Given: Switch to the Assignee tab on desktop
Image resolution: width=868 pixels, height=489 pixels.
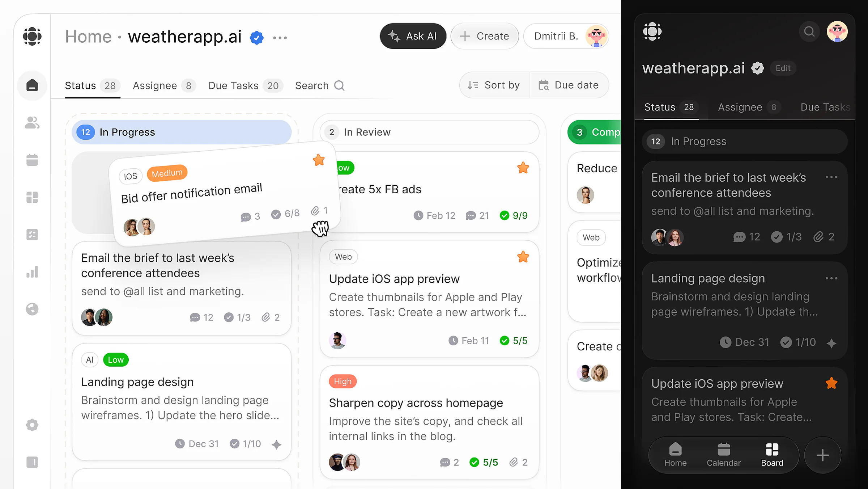Looking at the screenshot, I should coord(164,86).
